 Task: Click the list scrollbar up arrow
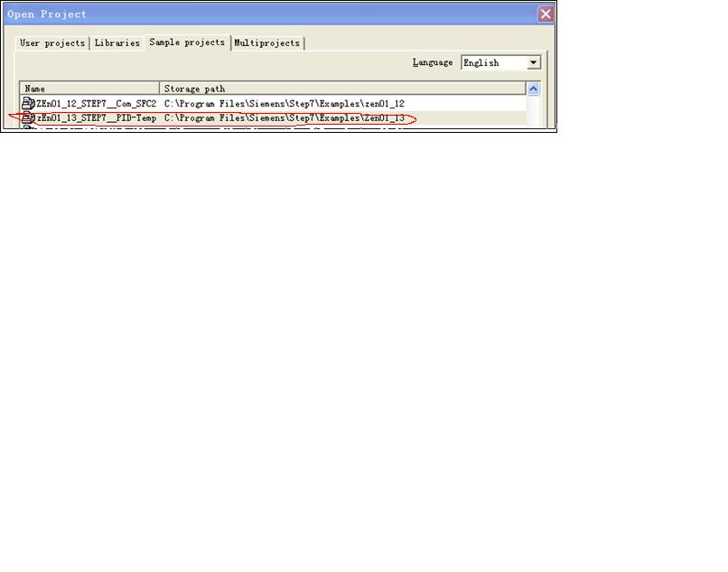point(534,89)
